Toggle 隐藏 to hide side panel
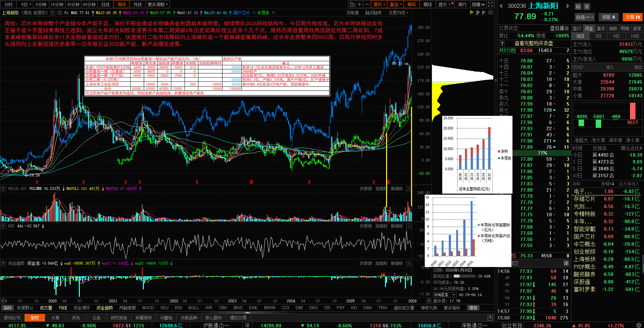 [478, 4]
